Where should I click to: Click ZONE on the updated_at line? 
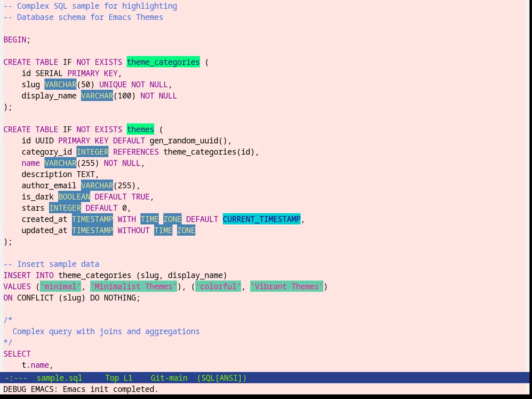[x=186, y=230]
